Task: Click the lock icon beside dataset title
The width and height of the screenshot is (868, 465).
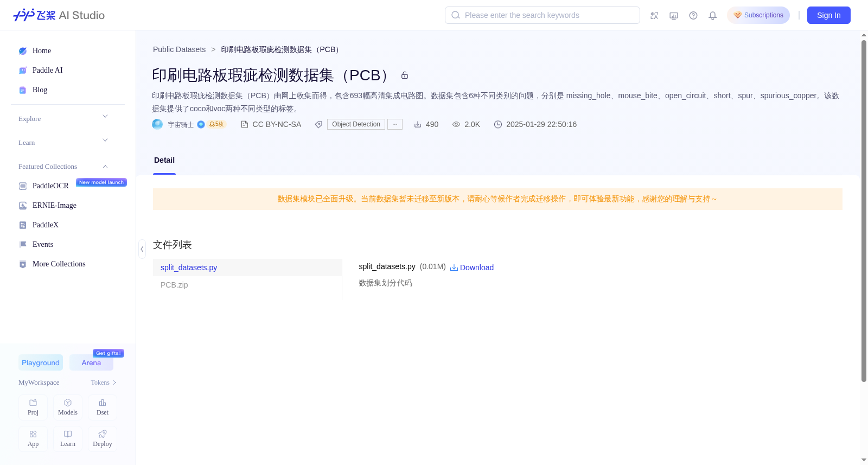Action: (405, 75)
